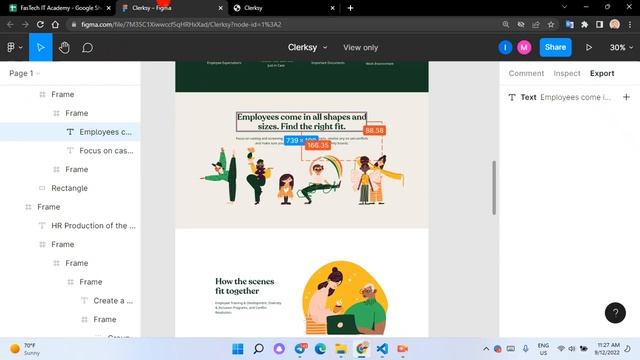Select the Focus on cas... text layer
640x360 pixels.
(70, 151)
